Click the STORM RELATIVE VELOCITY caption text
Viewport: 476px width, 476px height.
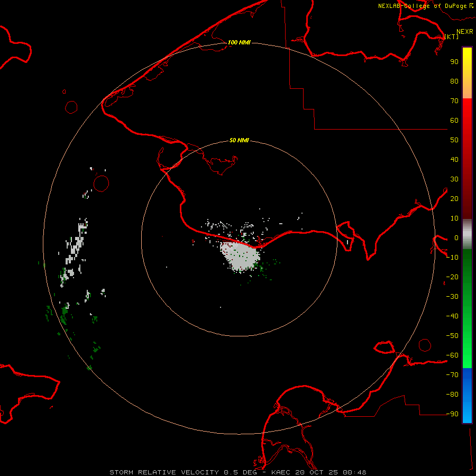tap(164, 472)
